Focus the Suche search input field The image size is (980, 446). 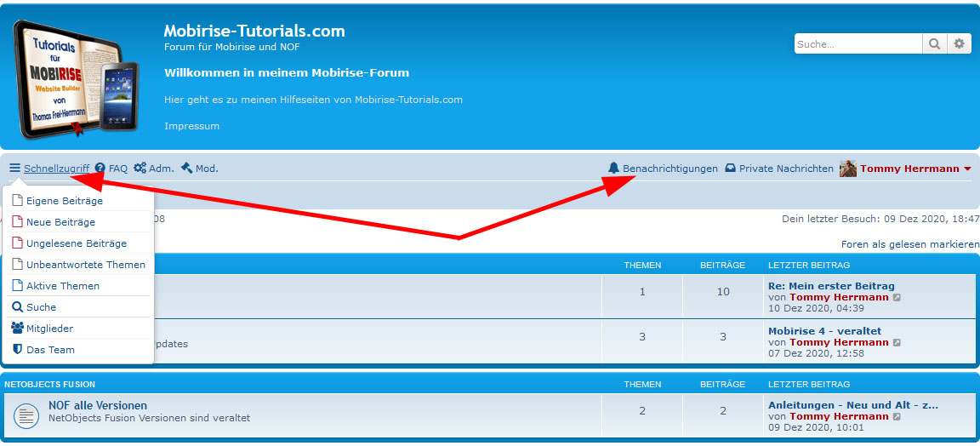858,43
